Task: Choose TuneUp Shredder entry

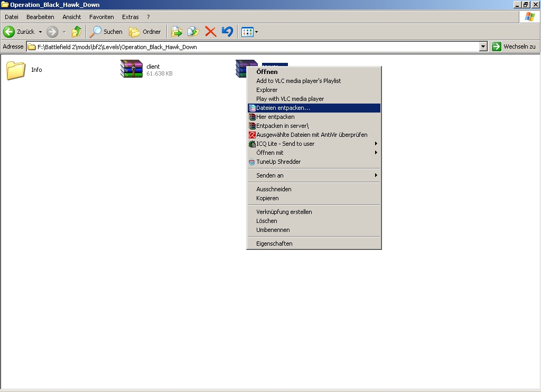Action: [314, 162]
